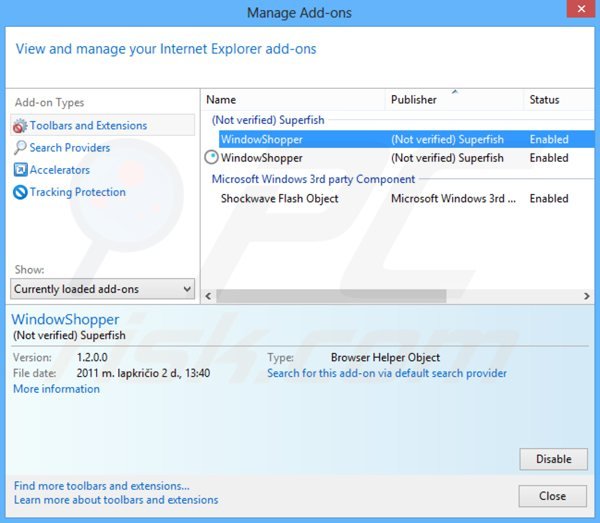Click the scroll left arrow
Image resolution: width=600 pixels, height=523 pixels.
pyautogui.click(x=208, y=296)
